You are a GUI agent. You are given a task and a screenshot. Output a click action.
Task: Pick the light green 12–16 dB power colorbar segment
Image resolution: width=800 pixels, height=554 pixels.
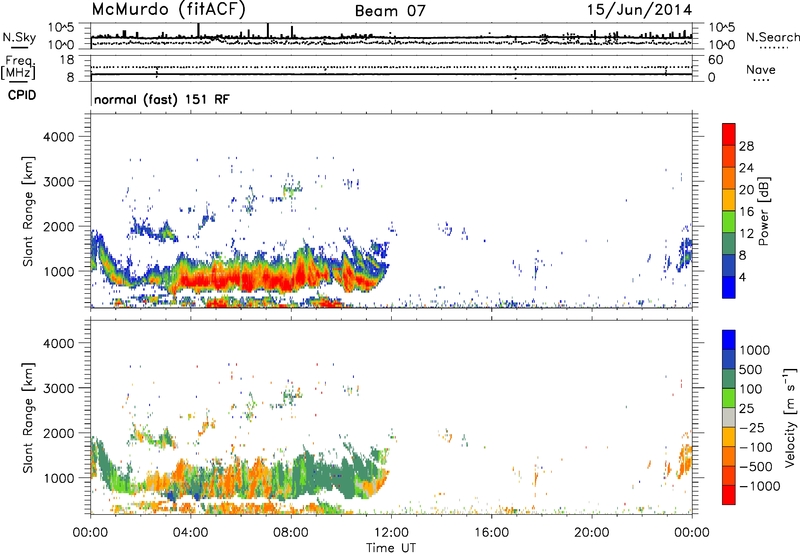[x=729, y=222]
